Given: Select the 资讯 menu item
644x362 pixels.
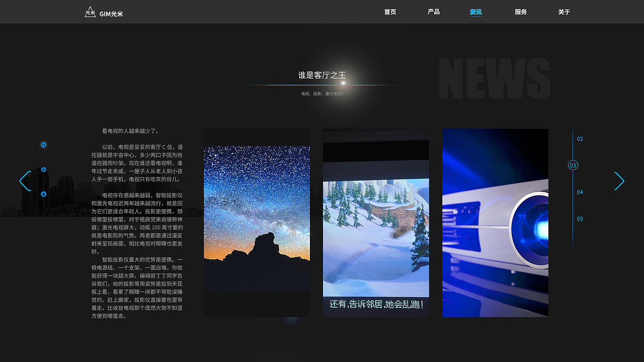Looking at the screenshot, I should click(x=475, y=12).
